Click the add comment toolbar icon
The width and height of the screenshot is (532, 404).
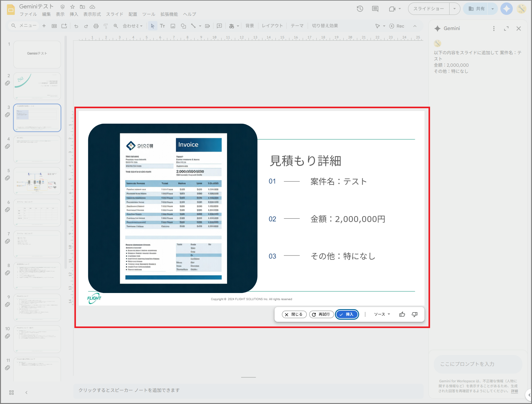click(219, 26)
